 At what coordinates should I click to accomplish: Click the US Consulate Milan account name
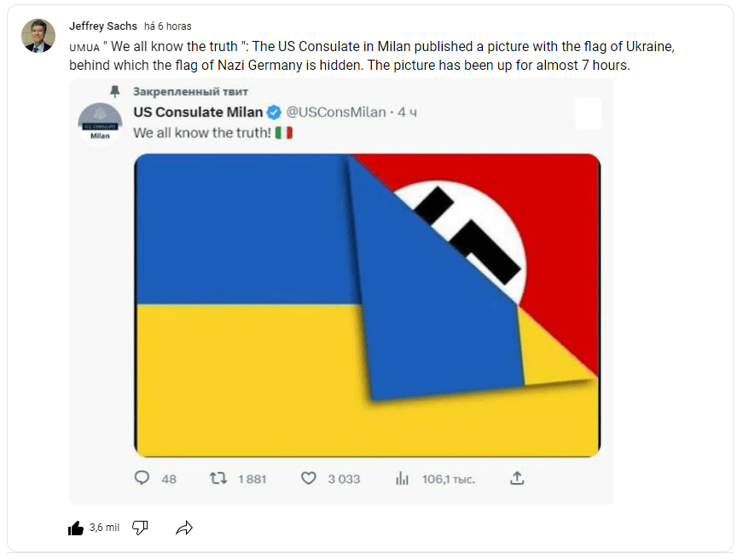(x=198, y=112)
